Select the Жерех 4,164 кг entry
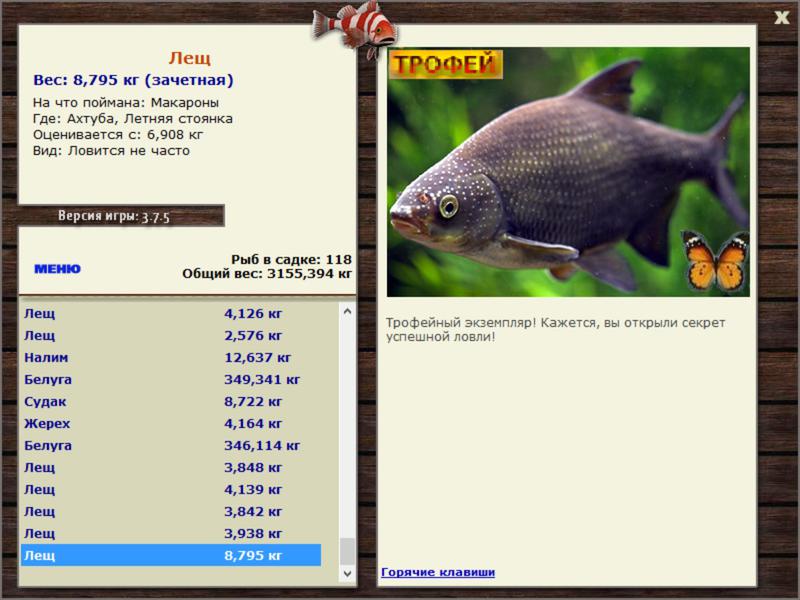This screenshot has width=800, height=600. click(171, 423)
